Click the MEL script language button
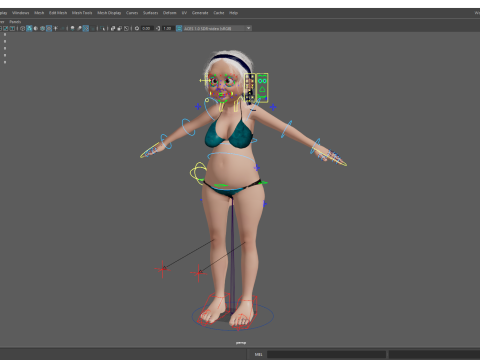 (x=259, y=354)
